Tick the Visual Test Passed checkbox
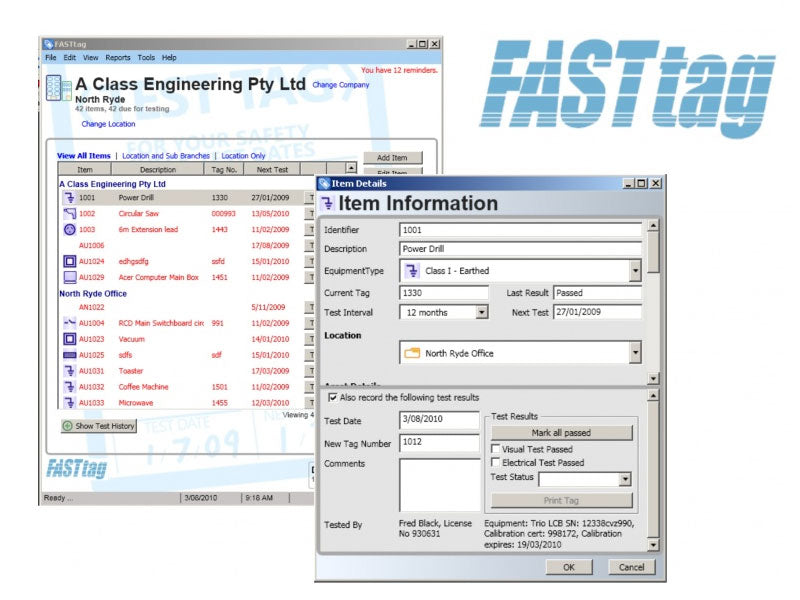Viewport: 800px width, 600px height. 496,448
